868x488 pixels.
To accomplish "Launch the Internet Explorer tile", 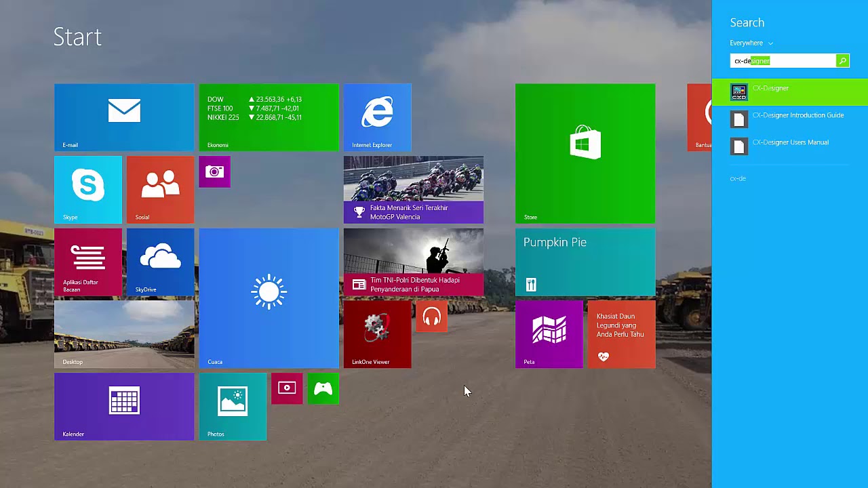I will 378,117.
